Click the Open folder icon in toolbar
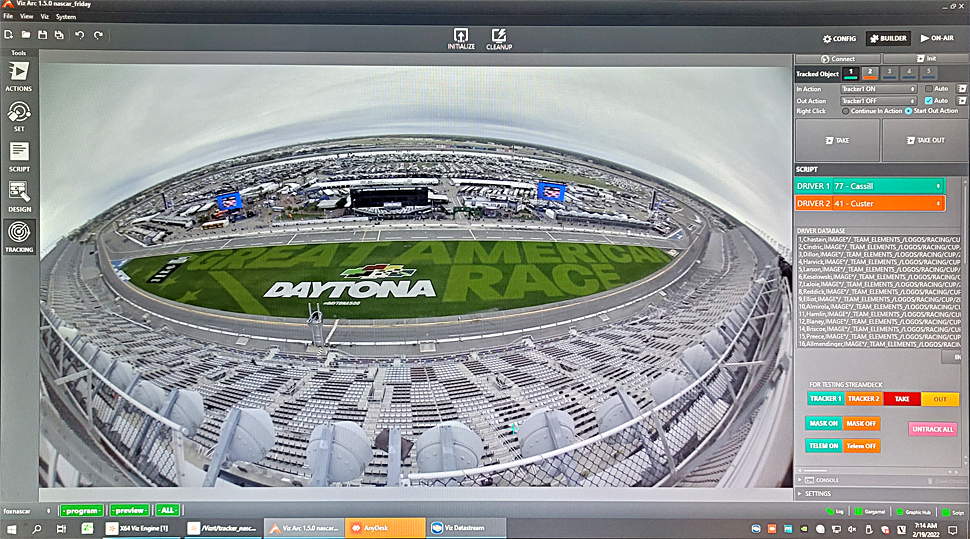This screenshot has height=539, width=970. click(x=25, y=35)
